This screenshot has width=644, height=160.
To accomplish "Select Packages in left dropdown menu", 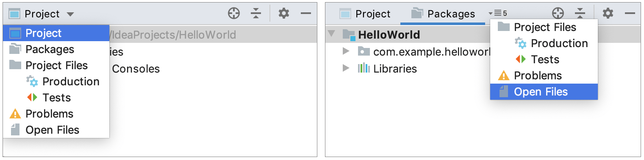I will coord(56,49).
